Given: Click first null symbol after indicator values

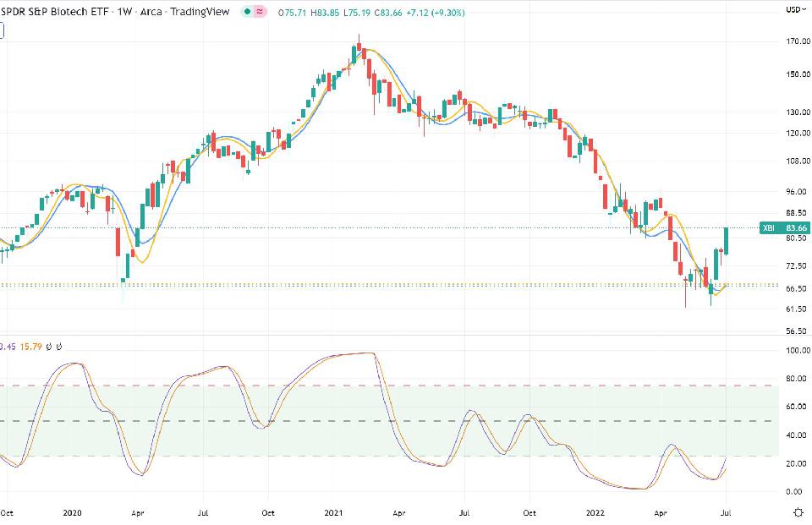Looking at the screenshot, I should 50,346.
